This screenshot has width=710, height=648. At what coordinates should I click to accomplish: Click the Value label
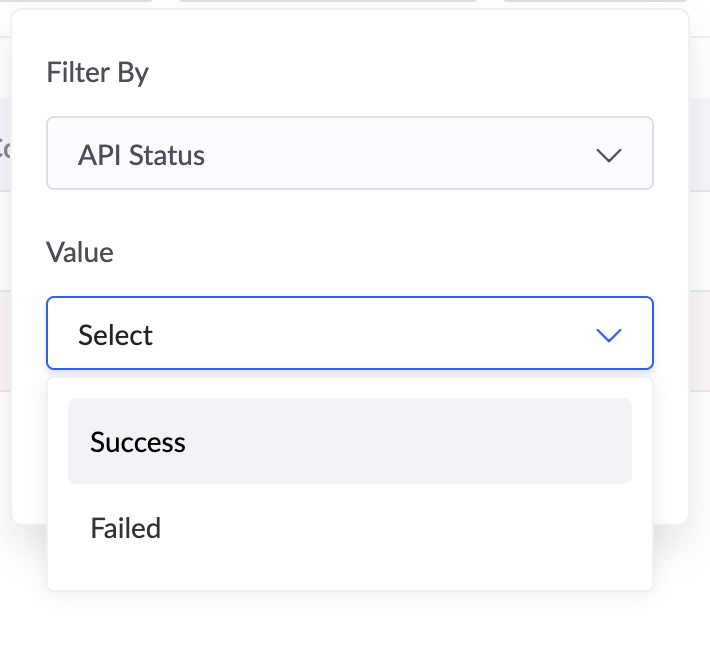click(80, 252)
